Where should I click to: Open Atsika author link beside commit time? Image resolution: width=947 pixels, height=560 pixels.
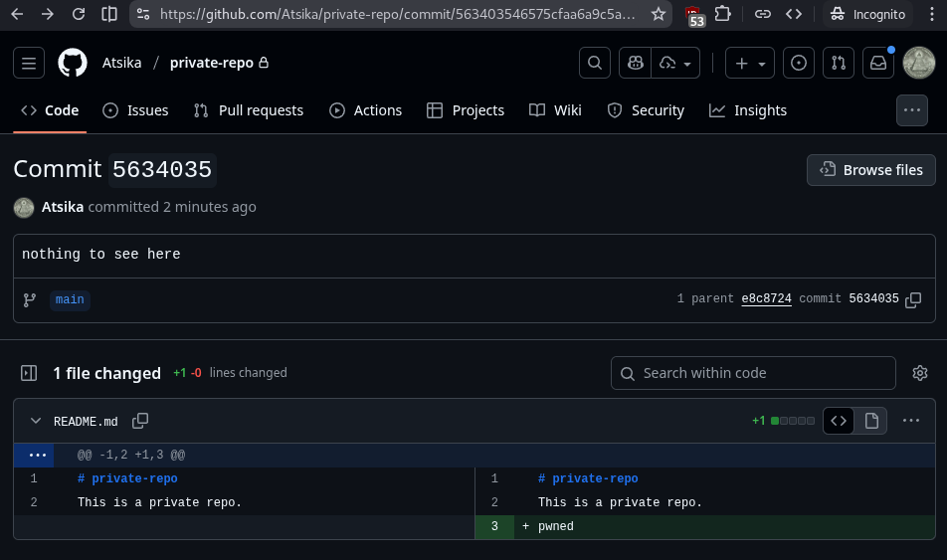63,207
